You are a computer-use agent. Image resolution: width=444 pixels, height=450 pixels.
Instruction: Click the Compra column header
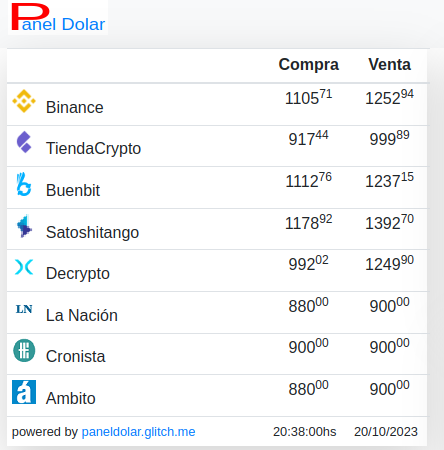coord(309,64)
